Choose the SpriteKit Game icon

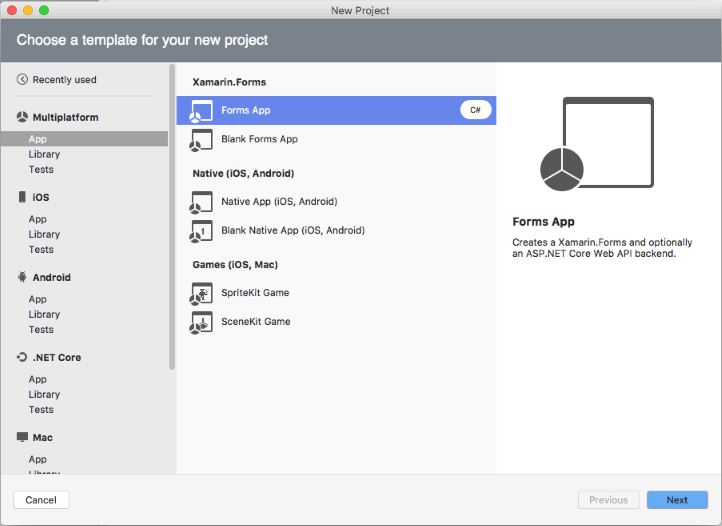coord(201,293)
